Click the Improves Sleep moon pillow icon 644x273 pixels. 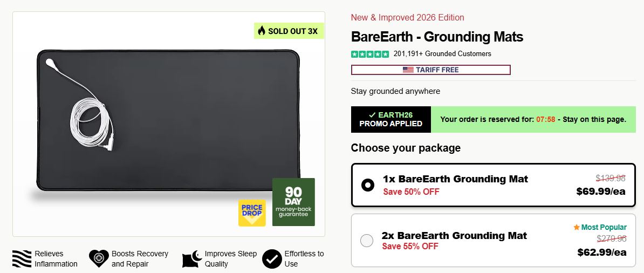pyautogui.click(x=192, y=259)
